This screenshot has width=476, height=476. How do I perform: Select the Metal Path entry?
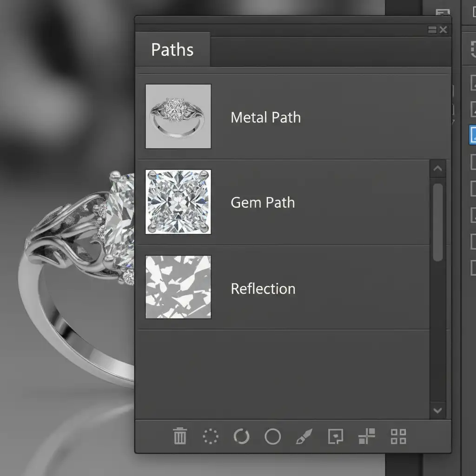click(265, 117)
